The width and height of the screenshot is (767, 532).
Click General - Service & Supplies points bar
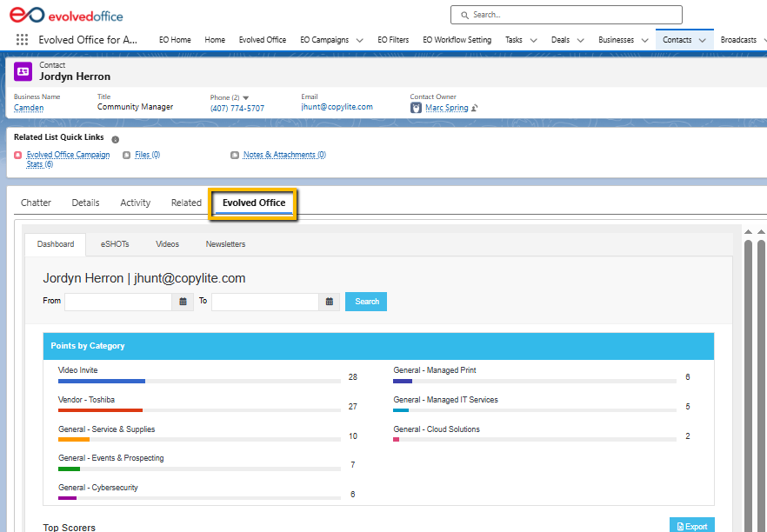click(199, 440)
